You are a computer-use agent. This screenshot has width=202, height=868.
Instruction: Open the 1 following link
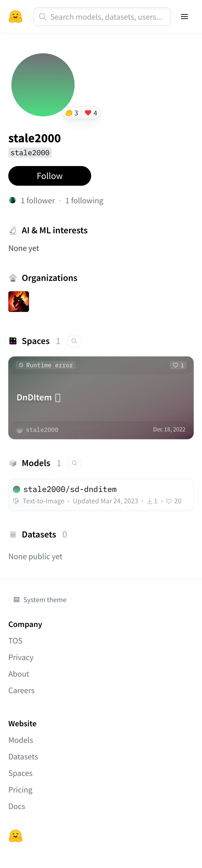click(84, 201)
